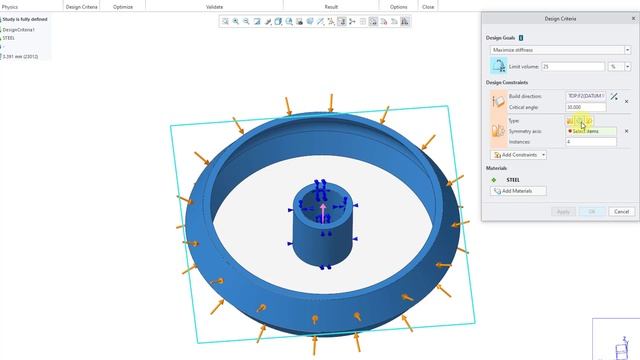Click the toolbar icon with red mark
Image resolution: width=640 pixels, height=360 pixels.
(384, 22)
